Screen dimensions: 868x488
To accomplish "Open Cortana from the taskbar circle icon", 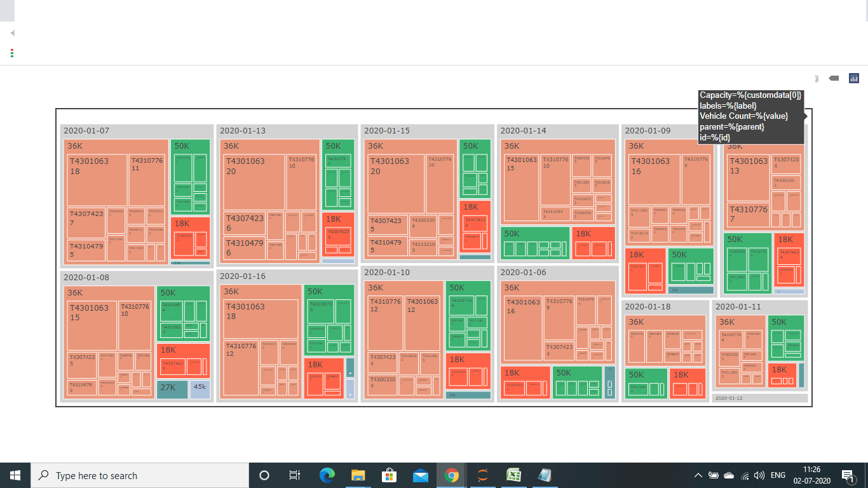I will [x=264, y=475].
